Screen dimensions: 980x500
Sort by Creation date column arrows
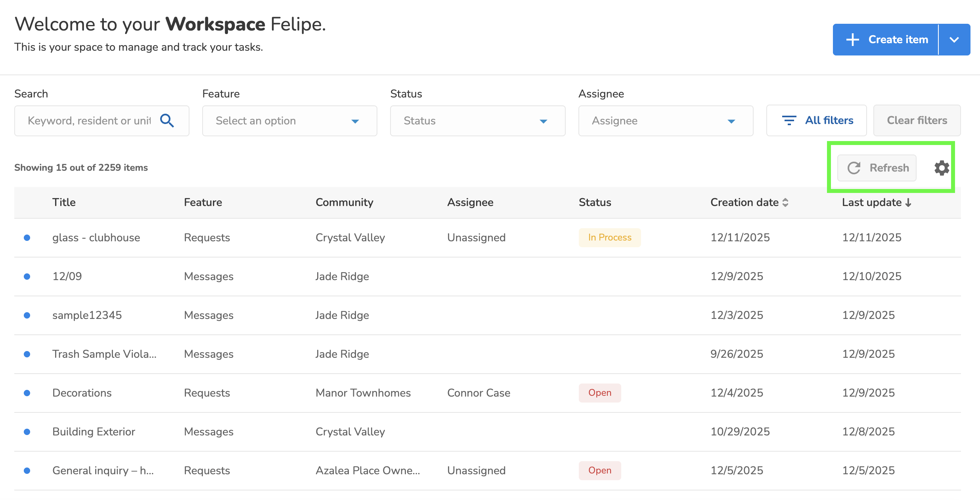pyautogui.click(x=785, y=202)
